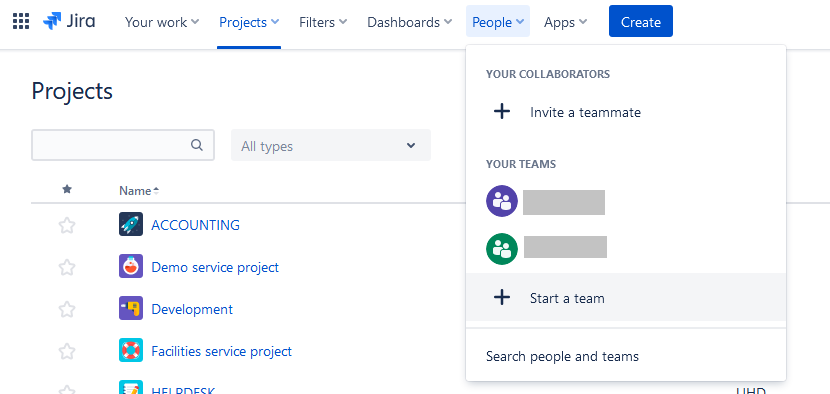Click the Create button
This screenshot has height=394, width=830.
(640, 22)
